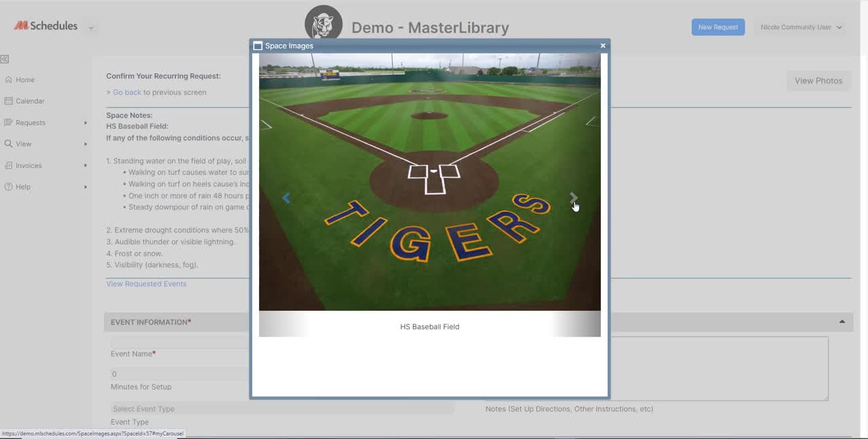This screenshot has width=868, height=439.
Task: Collapse the left sidebar navigation
Action: [x=5, y=59]
